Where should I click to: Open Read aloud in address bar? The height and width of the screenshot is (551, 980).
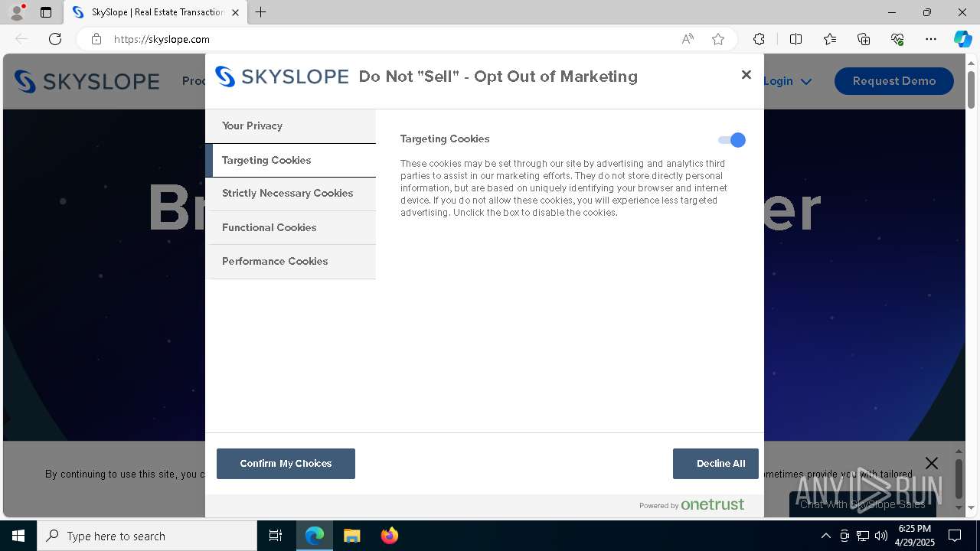(688, 39)
